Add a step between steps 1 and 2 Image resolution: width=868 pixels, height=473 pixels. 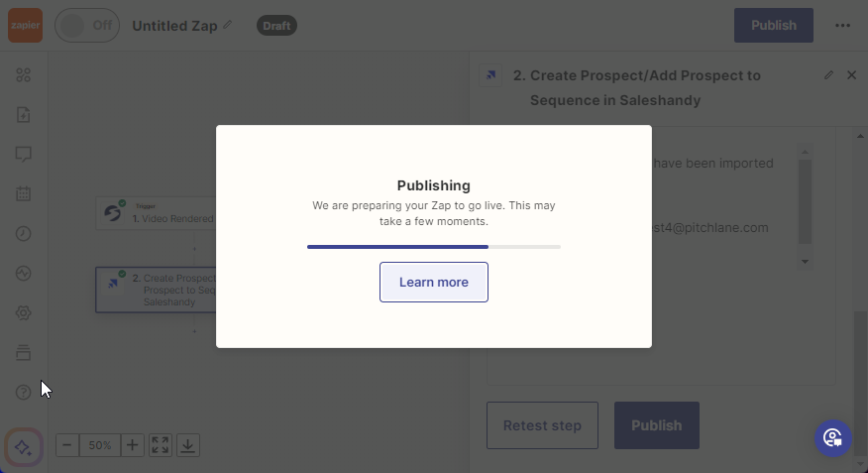click(194, 249)
